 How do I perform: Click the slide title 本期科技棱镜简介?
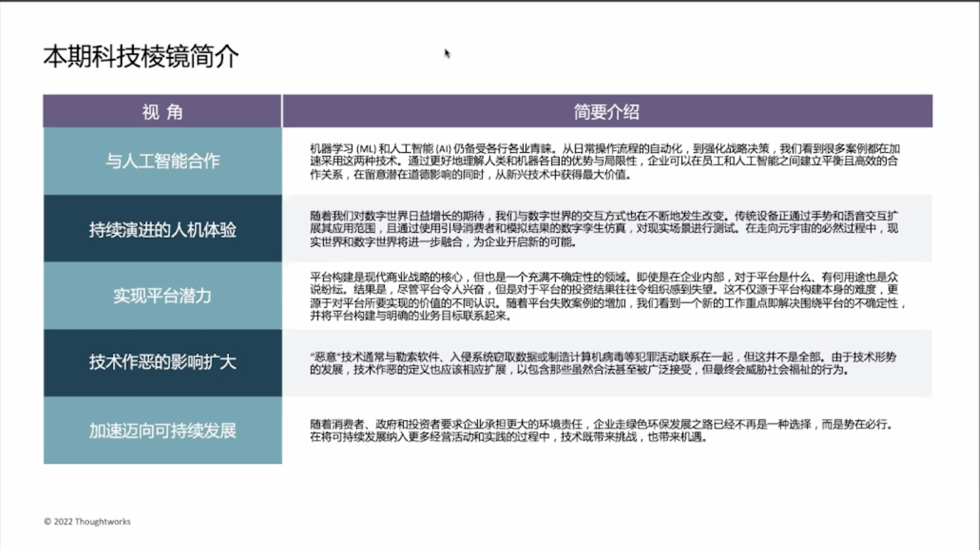(x=141, y=57)
